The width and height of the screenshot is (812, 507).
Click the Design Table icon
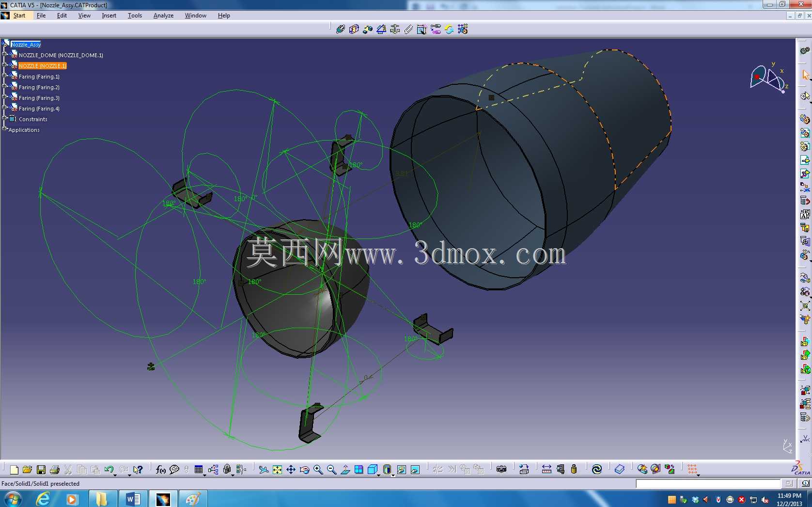199,469
